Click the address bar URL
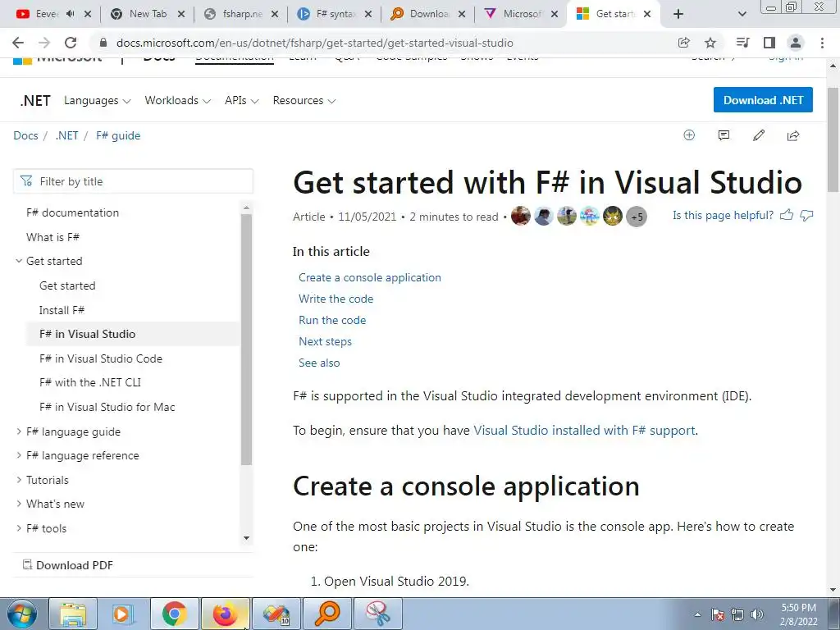 pos(314,43)
